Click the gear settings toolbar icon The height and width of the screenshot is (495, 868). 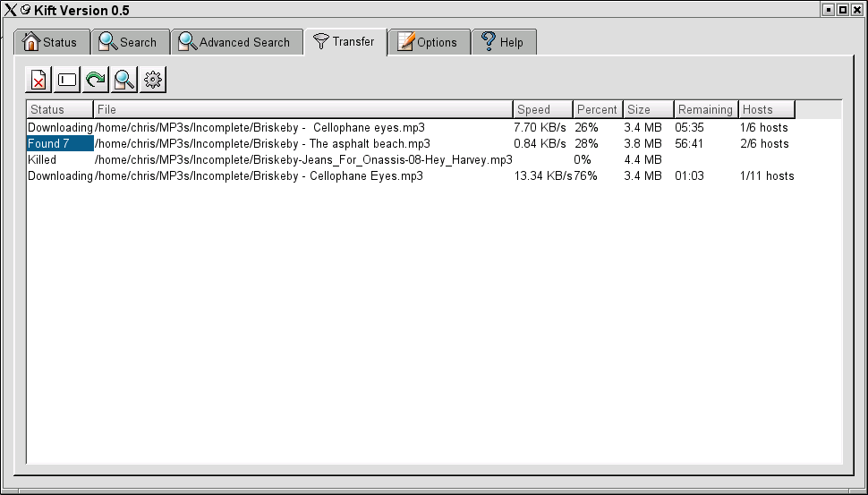pos(153,80)
